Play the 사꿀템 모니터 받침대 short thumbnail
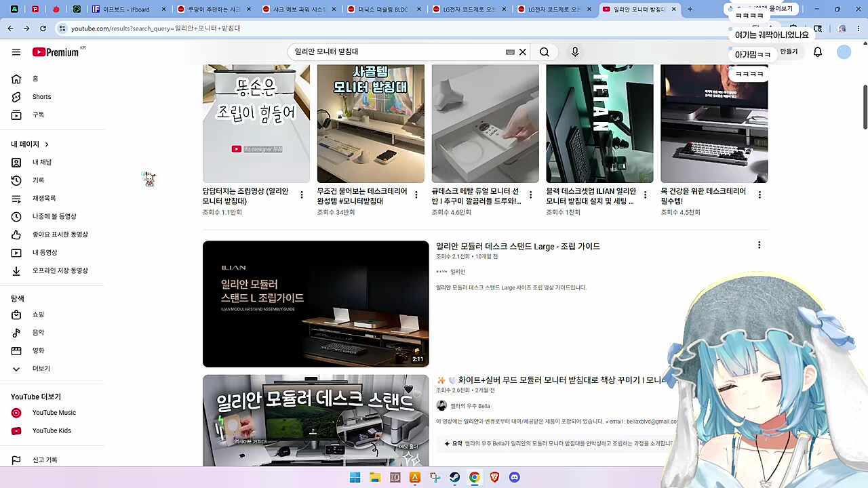The height and width of the screenshot is (488, 868). tap(371, 123)
